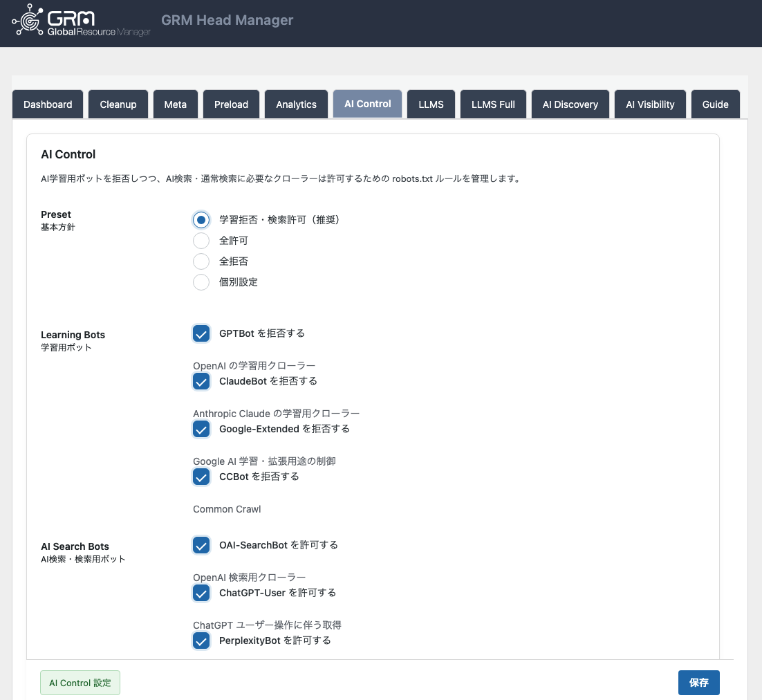762x700 pixels.
Task: Open the Guide tab
Action: [x=716, y=104]
